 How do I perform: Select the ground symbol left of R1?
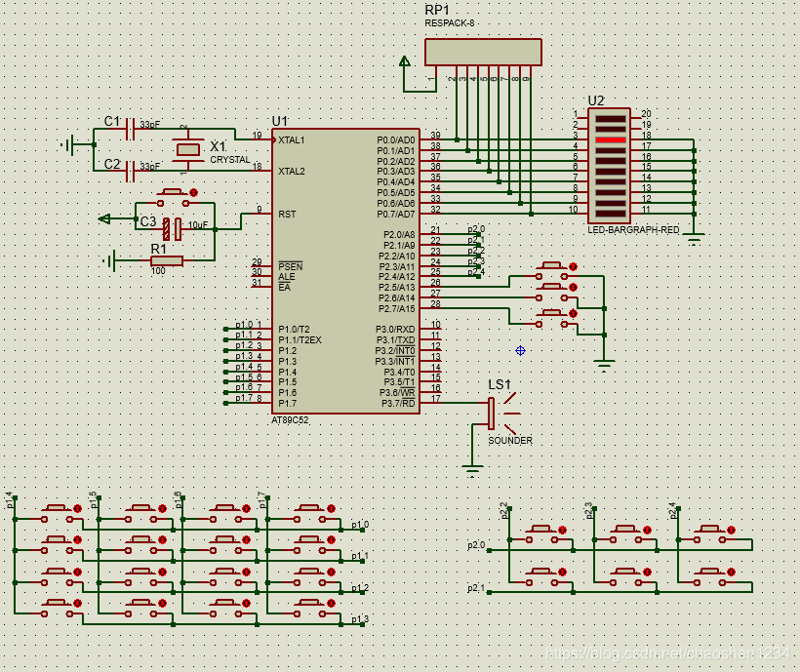pyautogui.click(x=109, y=261)
